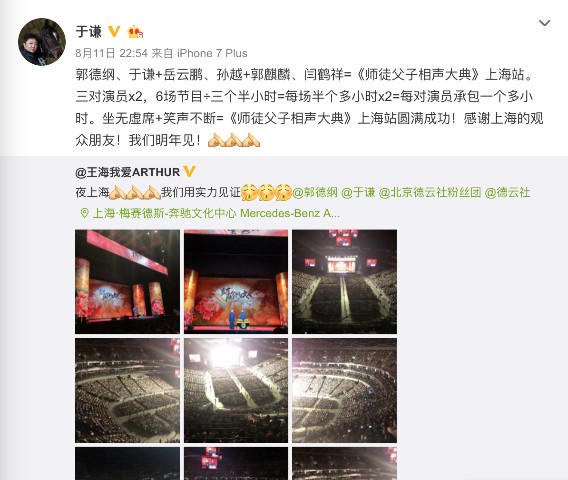
Task: Click the location pin icon
Action: point(84,213)
